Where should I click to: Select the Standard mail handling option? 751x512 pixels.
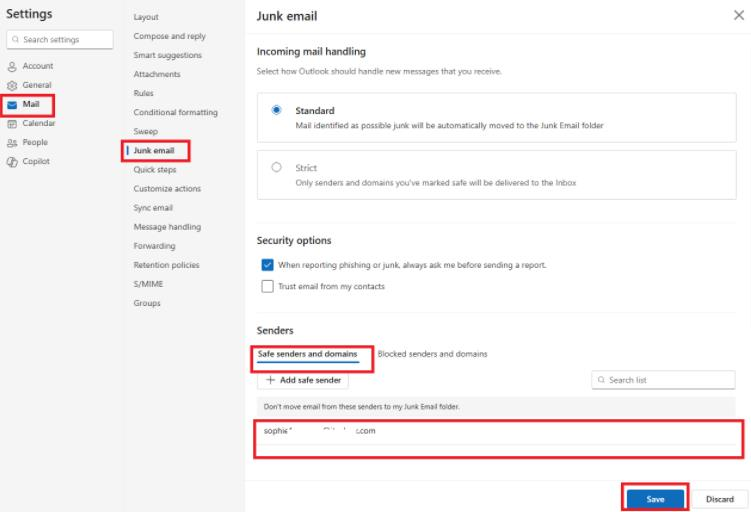(276, 110)
